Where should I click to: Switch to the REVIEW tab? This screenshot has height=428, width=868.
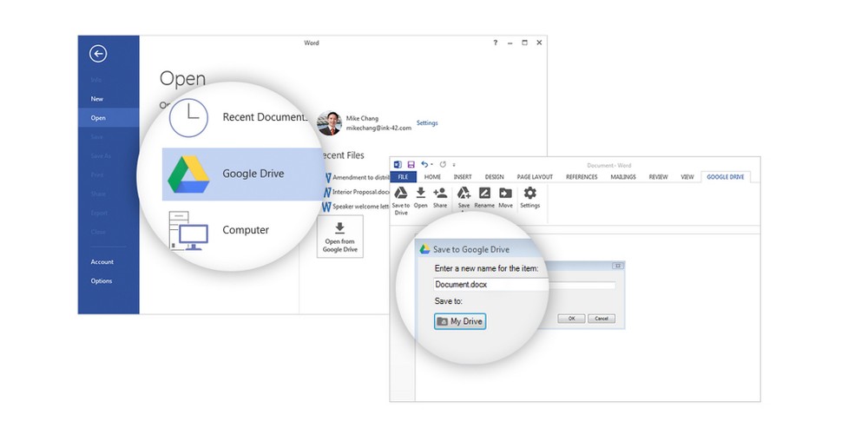pyautogui.click(x=658, y=177)
